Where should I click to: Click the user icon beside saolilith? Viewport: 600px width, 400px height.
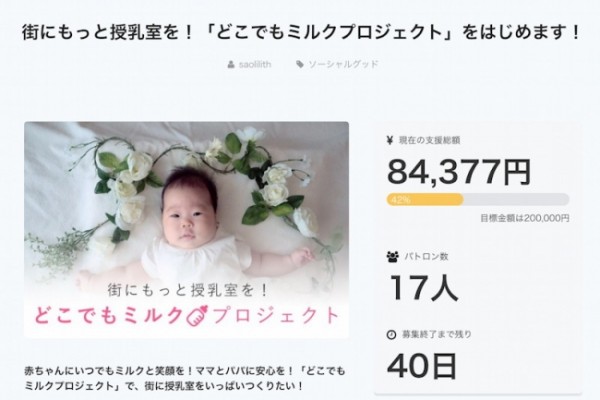click(231, 64)
